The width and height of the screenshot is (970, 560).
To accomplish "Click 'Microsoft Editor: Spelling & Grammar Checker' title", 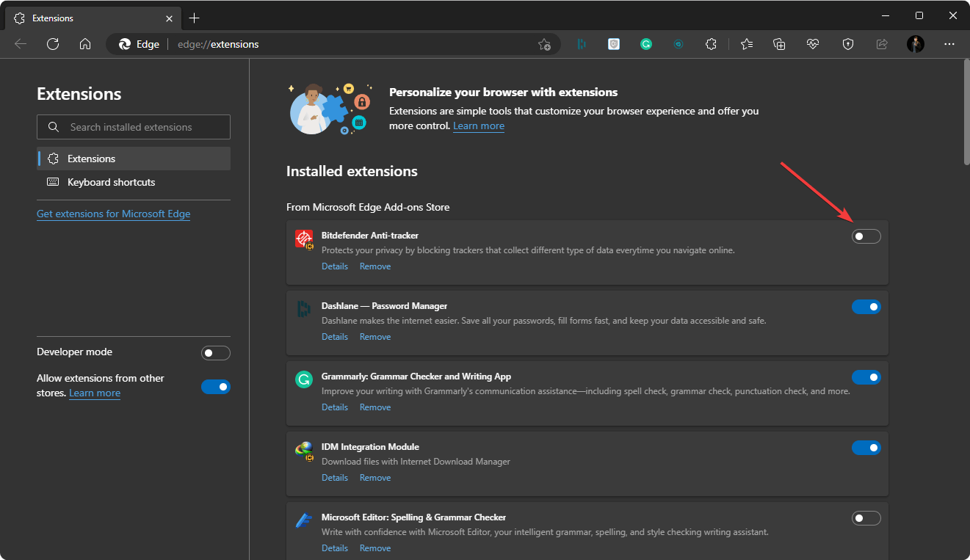I will [413, 517].
